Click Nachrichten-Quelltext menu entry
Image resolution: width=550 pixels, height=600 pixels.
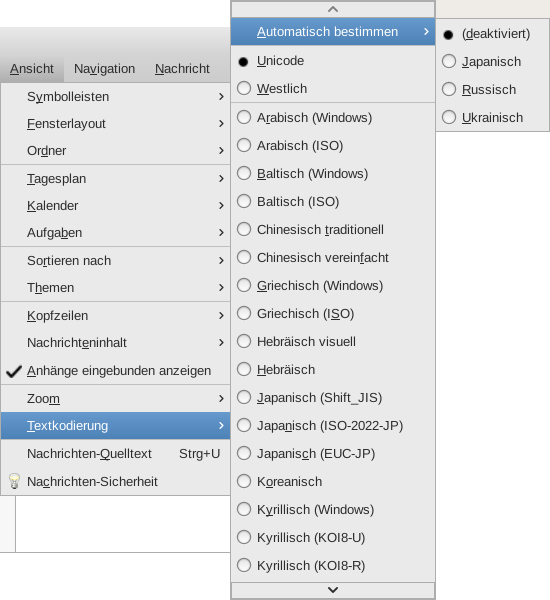pyautogui.click(x=115, y=454)
